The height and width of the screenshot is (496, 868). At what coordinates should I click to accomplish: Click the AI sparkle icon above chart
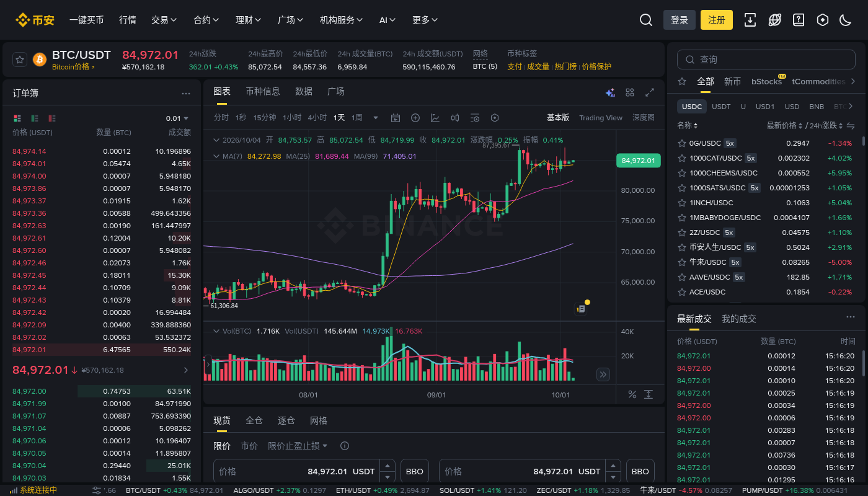click(610, 92)
